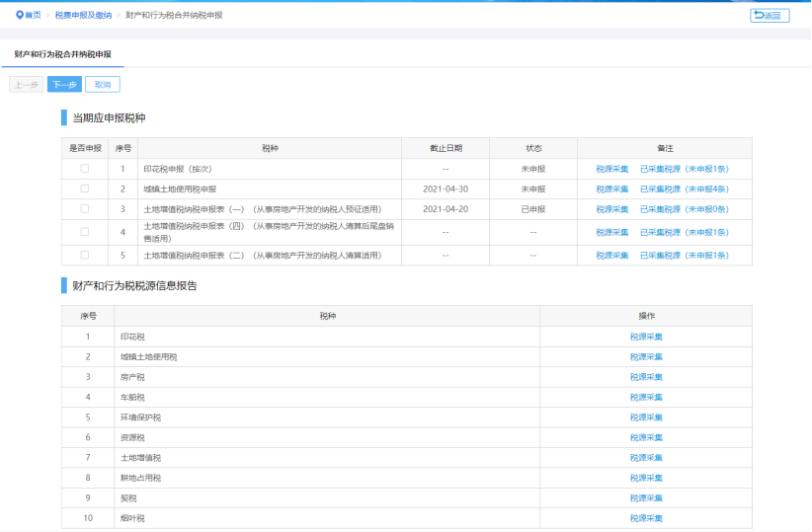Go to 首页 in the breadcrumb
Image resolution: width=812 pixels, height=532 pixels.
pyautogui.click(x=33, y=16)
